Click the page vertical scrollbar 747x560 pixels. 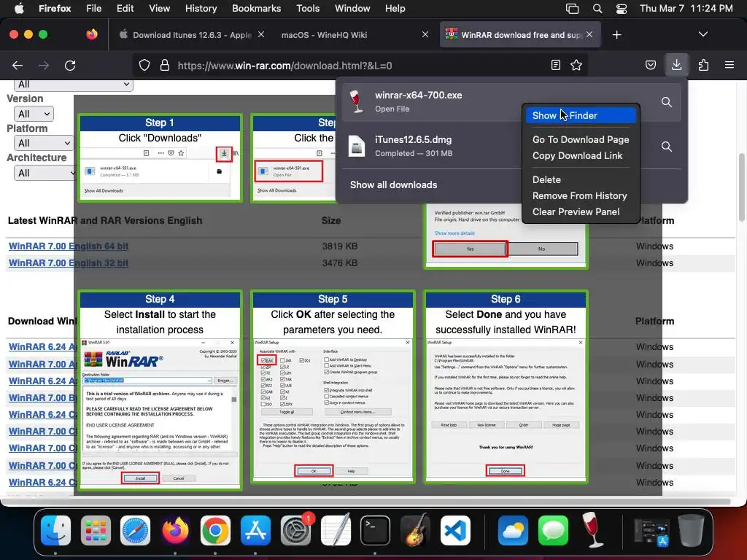(741, 186)
